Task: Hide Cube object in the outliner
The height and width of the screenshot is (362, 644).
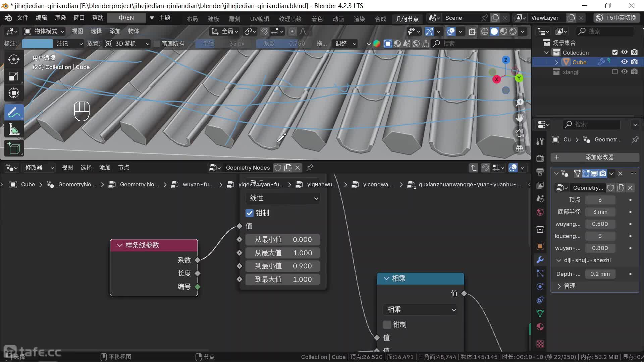Action: click(x=624, y=62)
